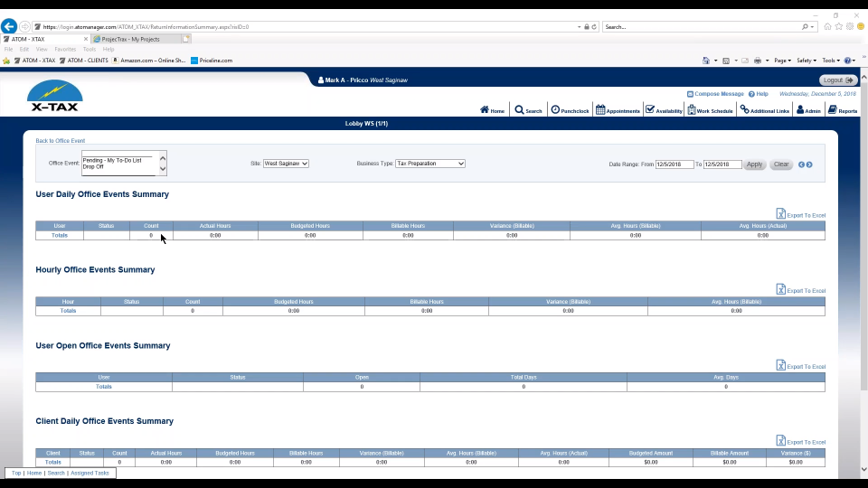Follow the Back to Office Event link
868x488 pixels.
[x=61, y=141]
